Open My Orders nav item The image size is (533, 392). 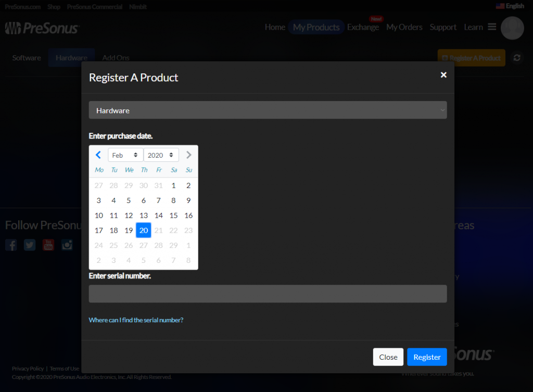[404, 27]
